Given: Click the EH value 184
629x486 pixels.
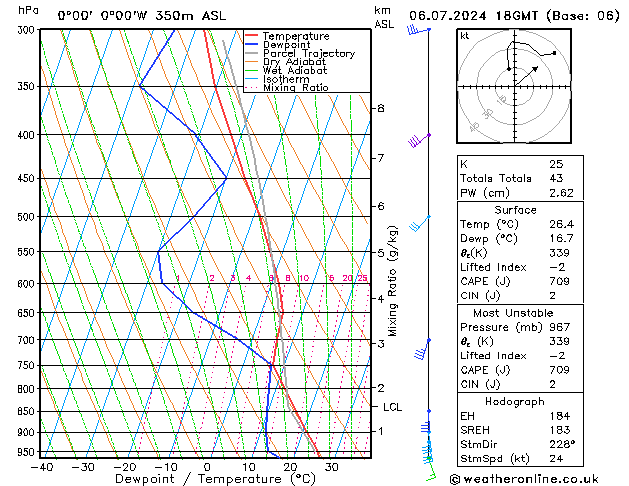Looking at the screenshot, I should (x=560, y=416).
